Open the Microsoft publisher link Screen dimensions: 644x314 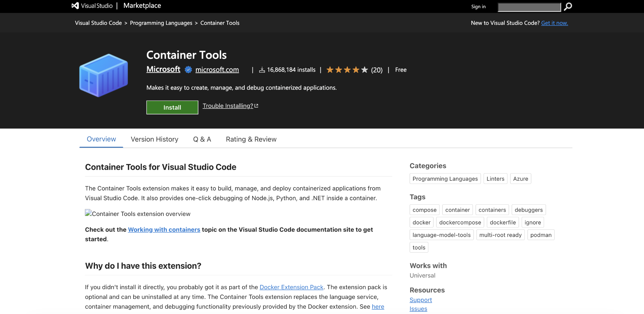[x=163, y=69]
